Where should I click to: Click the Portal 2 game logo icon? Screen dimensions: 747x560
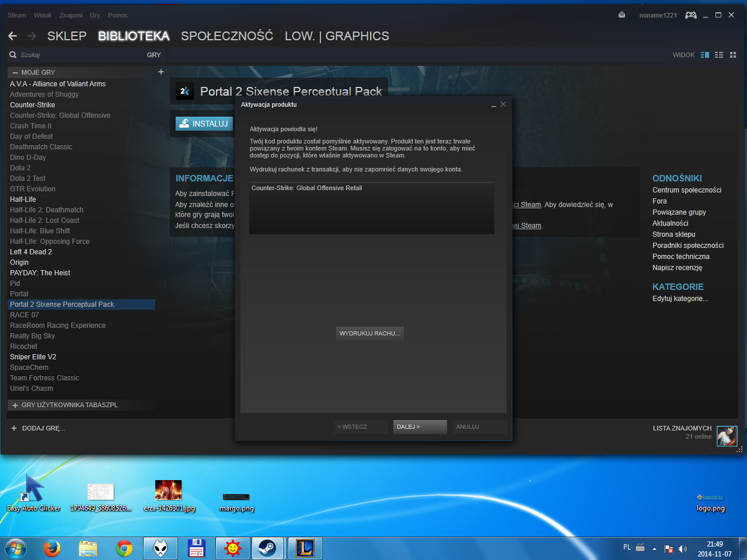185,91
